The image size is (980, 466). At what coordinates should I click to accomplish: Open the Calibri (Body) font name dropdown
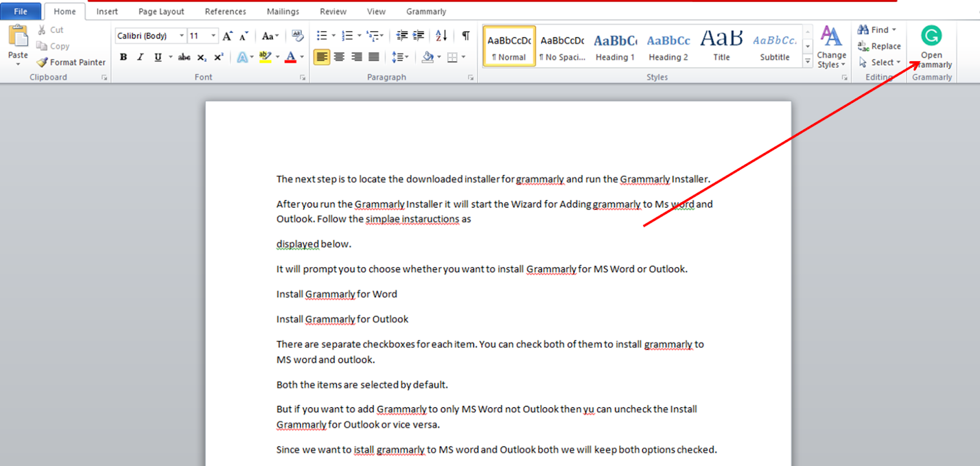point(181,36)
